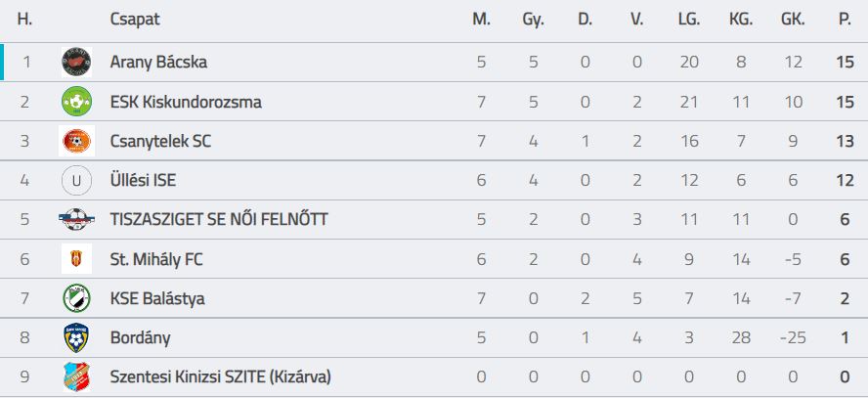The height and width of the screenshot is (398, 868).
Task: Go to the Csanytelek SC team page
Action: [x=160, y=141]
